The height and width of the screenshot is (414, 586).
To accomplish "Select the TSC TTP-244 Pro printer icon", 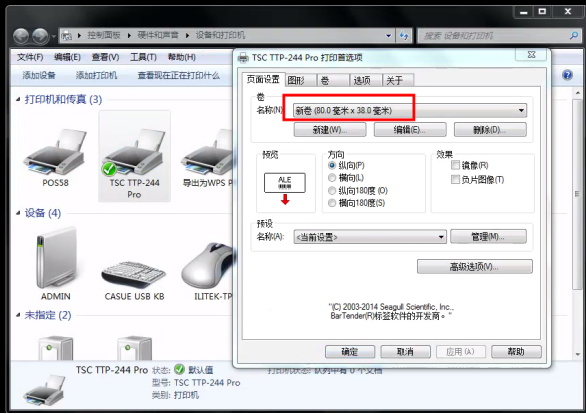I will tap(134, 152).
